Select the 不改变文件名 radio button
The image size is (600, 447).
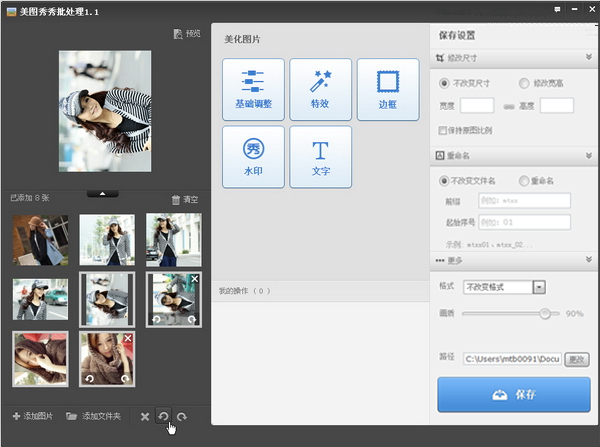[x=444, y=181]
